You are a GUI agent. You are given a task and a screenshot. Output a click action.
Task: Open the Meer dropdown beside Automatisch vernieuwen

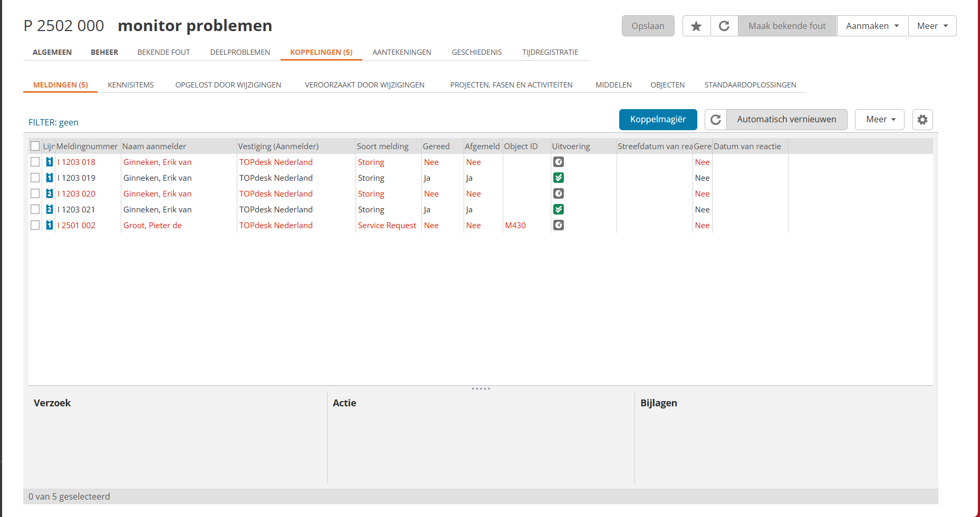880,120
